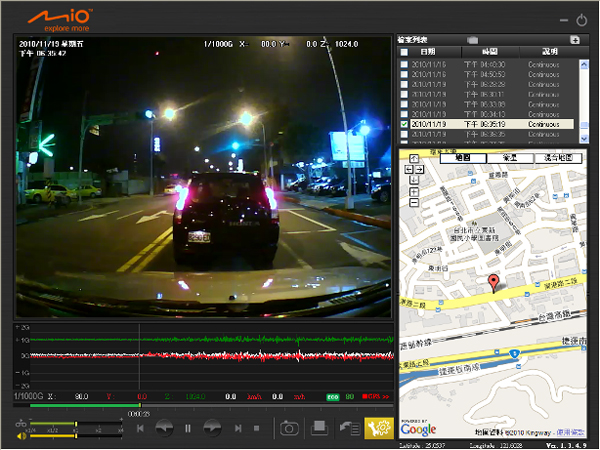This screenshot has width=600, height=450.
Task: Click the green playback progress bar
Action: click(80, 405)
